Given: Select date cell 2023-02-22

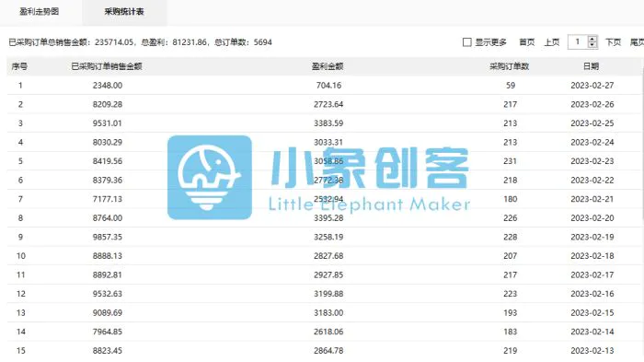Looking at the screenshot, I should point(592,180).
